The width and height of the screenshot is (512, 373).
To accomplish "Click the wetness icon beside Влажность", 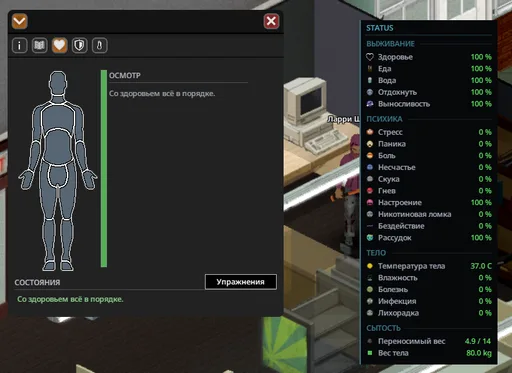I will tap(370, 278).
